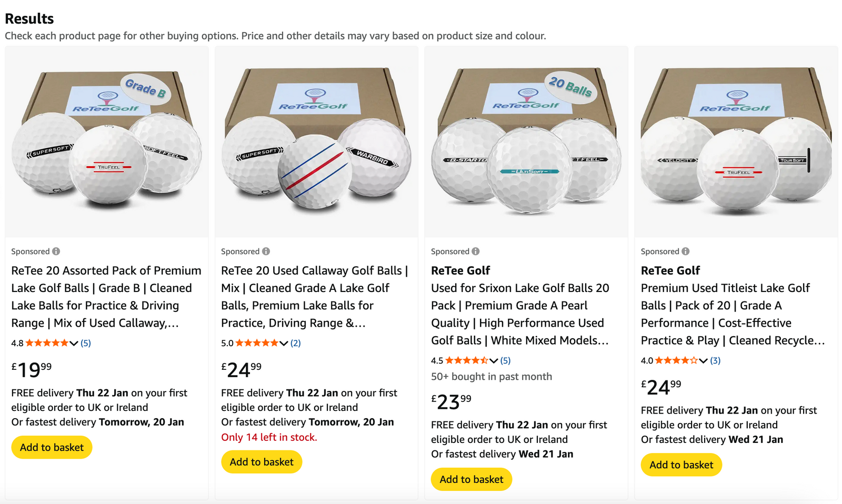The width and height of the screenshot is (842, 504).
Task: Click the 5.0 star rating stars
Action: pos(257,343)
